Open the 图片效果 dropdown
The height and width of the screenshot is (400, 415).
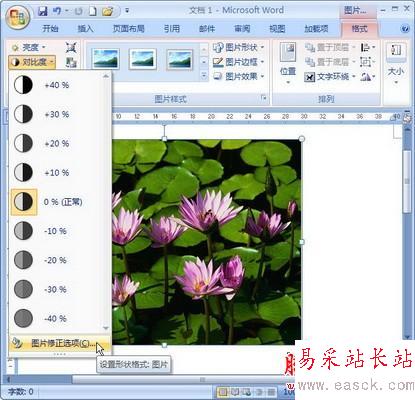click(238, 76)
